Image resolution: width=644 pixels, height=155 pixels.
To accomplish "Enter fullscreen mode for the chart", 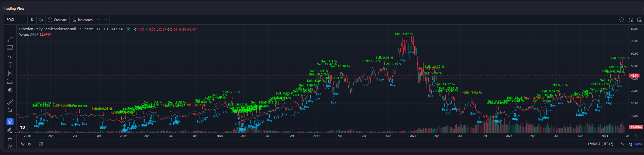I will 630,20.
